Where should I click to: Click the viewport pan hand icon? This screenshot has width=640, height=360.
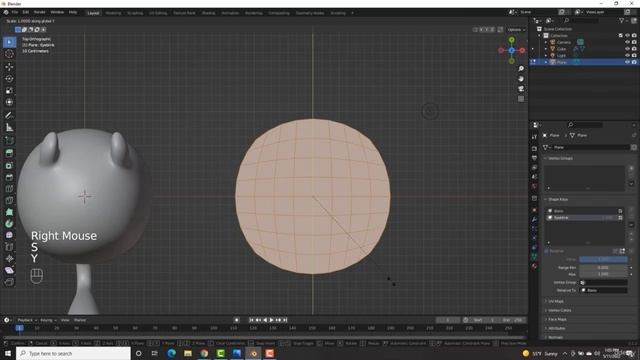(x=521, y=79)
